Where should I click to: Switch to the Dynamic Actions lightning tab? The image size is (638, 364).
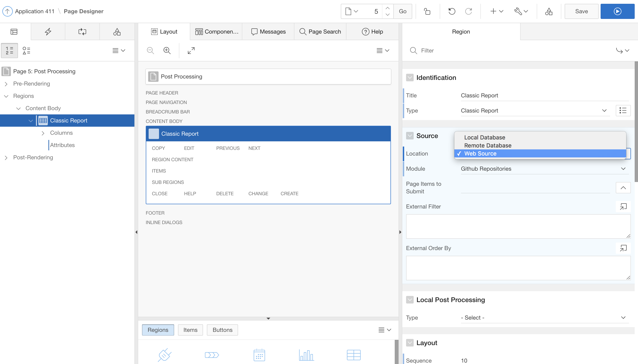coord(48,31)
